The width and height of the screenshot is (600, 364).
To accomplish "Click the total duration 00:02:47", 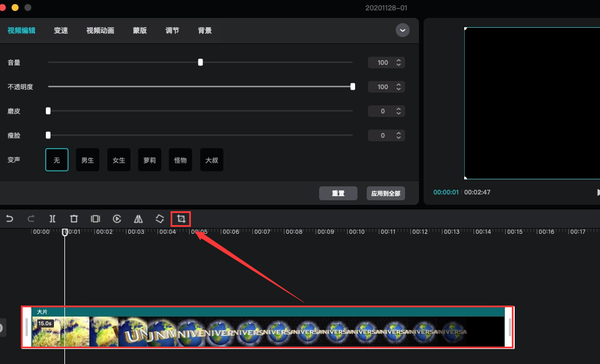I will [477, 192].
